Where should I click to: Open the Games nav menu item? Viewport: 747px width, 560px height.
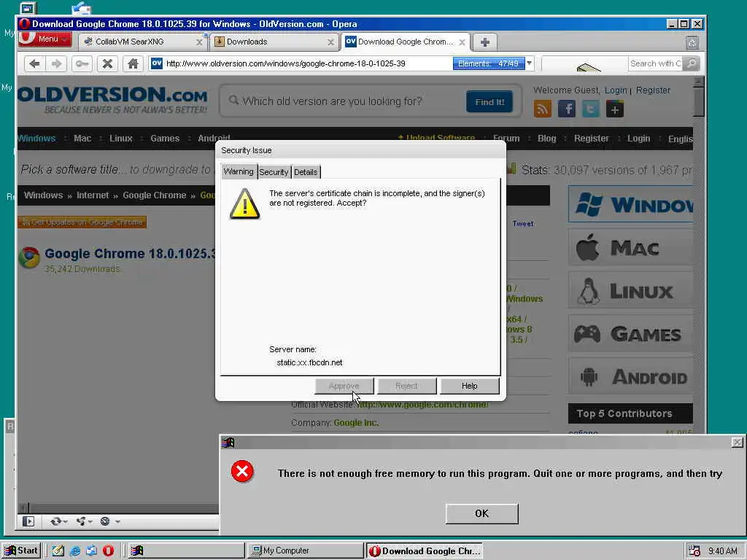point(165,138)
